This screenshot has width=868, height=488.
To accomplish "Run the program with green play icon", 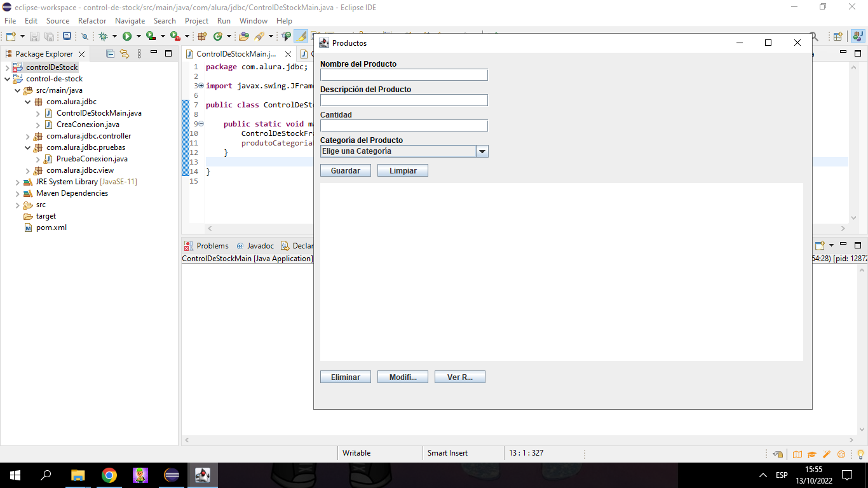I will click(127, 37).
